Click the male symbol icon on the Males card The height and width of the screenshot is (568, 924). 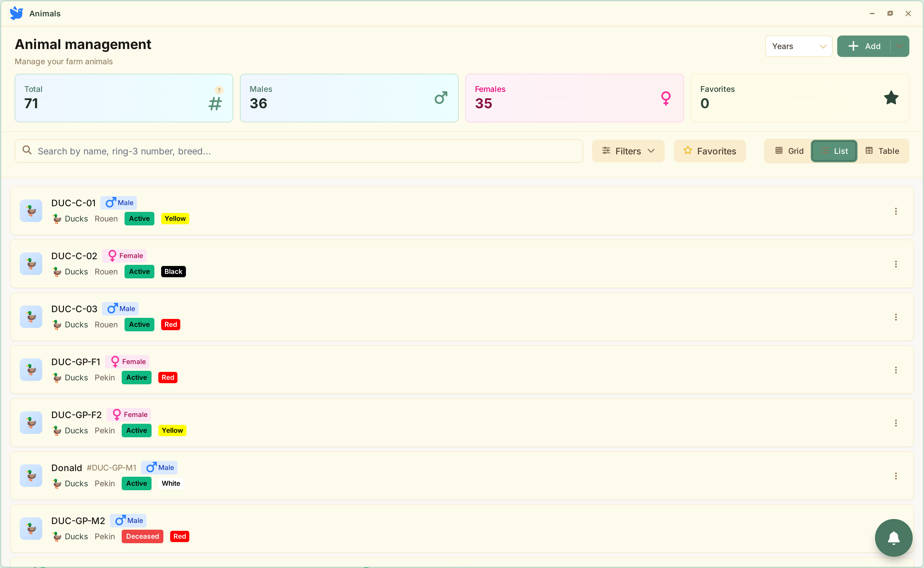point(441,98)
